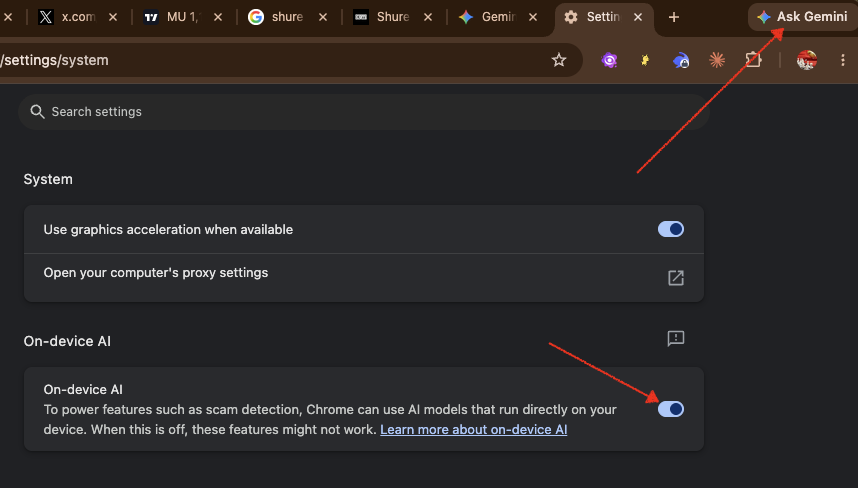This screenshot has width=858, height=488.
Task: Open the profile avatar menu
Action: click(x=807, y=60)
